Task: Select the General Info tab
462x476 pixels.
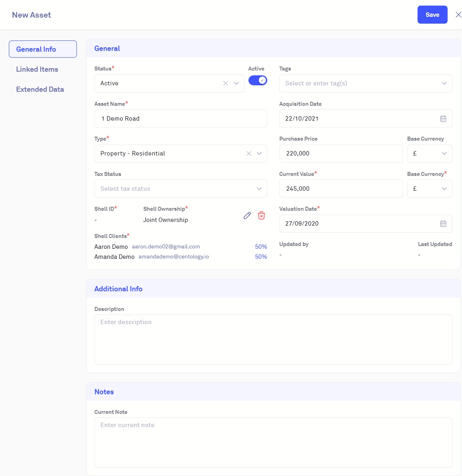Action: click(42, 49)
